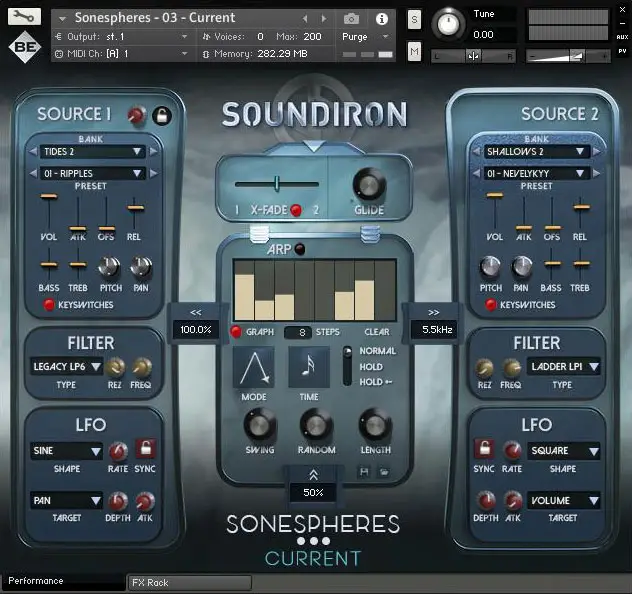Screen dimensions: 632x594
Task: Click the SWING knob
Action: [260, 425]
